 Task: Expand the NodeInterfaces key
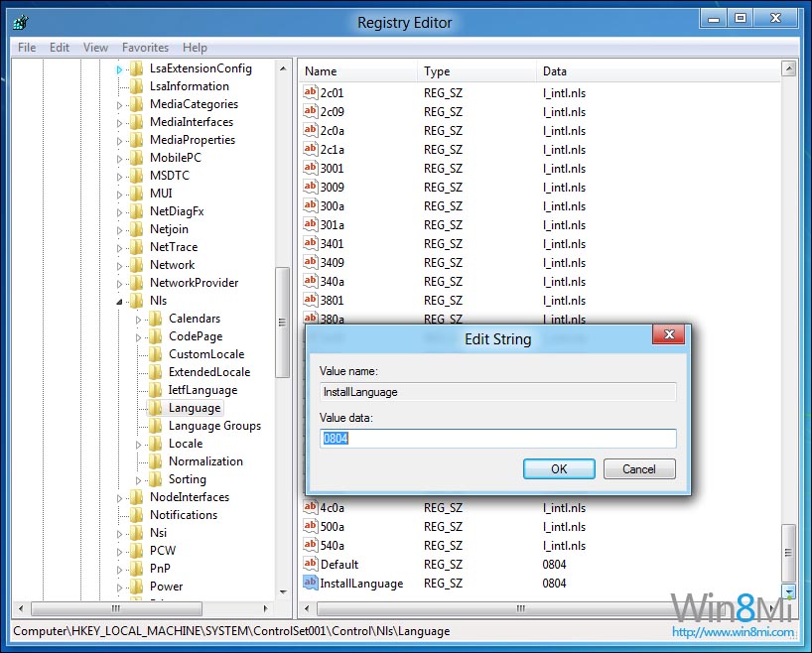120,497
